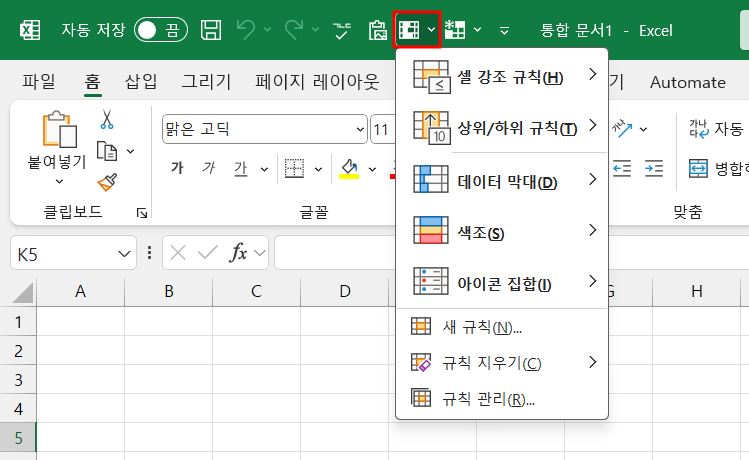Open Customize Quick Access Toolbar arrow
Viewport: 749px width, 460px height.
click(x=504, y=31)
